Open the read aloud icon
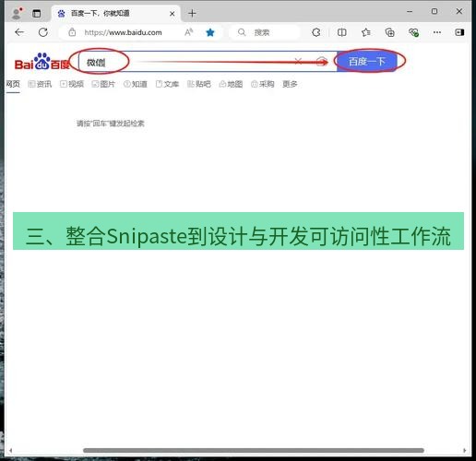 coord(189,32)
